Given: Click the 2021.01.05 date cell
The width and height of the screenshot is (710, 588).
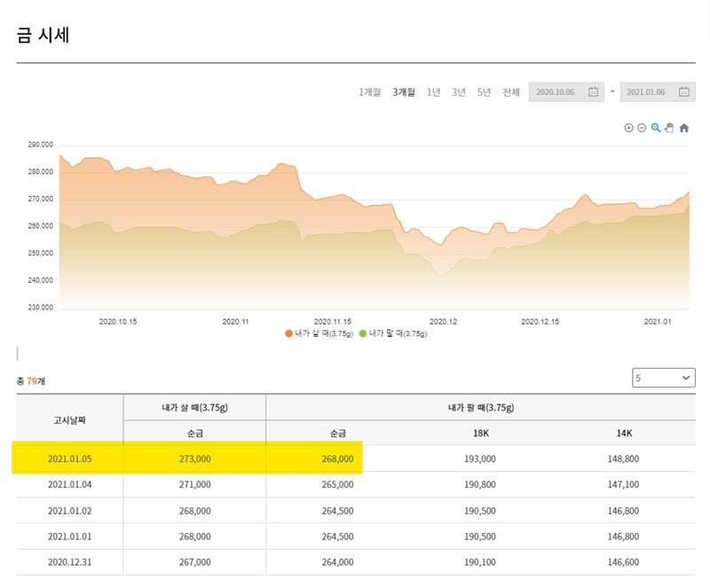Looking at the screenshot, I should (70, 459).
